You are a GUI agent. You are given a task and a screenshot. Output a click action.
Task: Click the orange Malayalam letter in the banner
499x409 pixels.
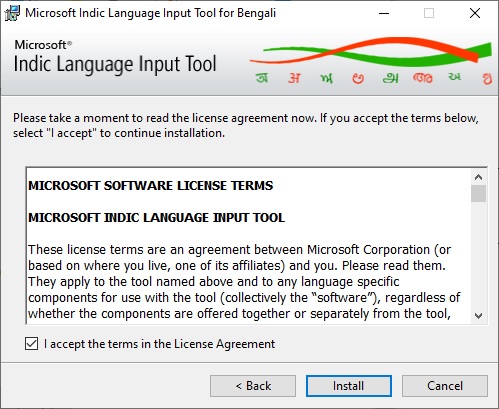coord(422,78)
